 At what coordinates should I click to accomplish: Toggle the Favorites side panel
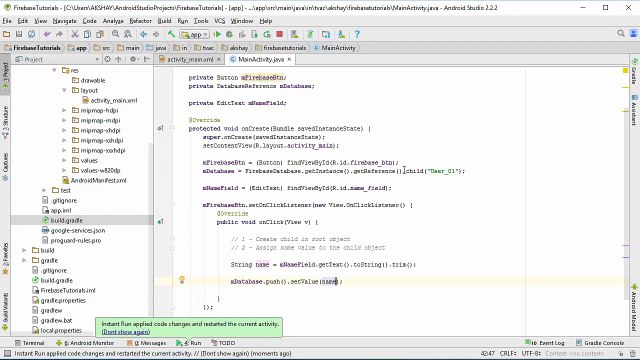click(5, 259)
